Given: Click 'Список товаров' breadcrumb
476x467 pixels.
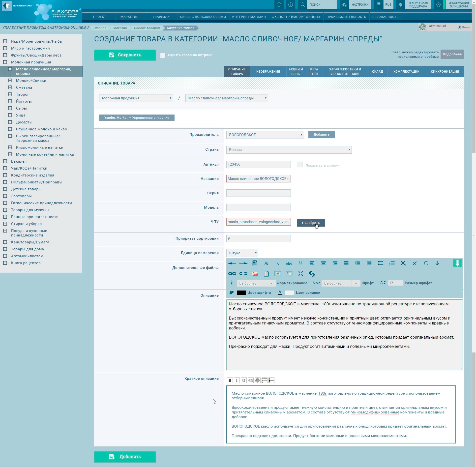Looking at the screenshot, I should 147,28.
